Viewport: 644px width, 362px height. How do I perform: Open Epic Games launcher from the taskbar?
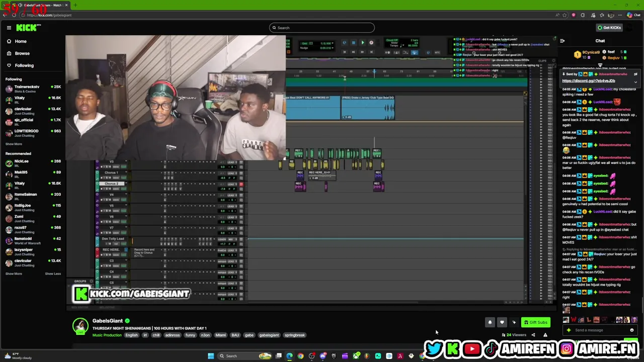[x=334, y=356]
